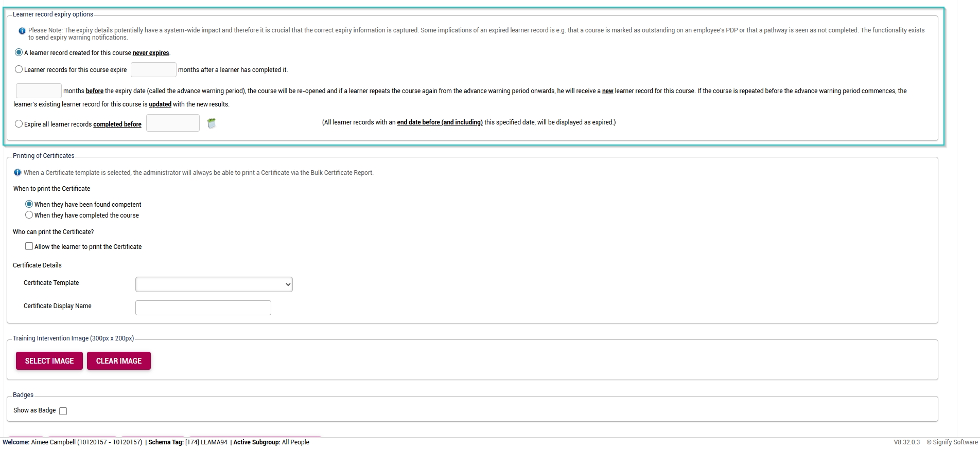Click the 'completed before' date input field
The image size is (980, 468).
click(x=173, y=123)
